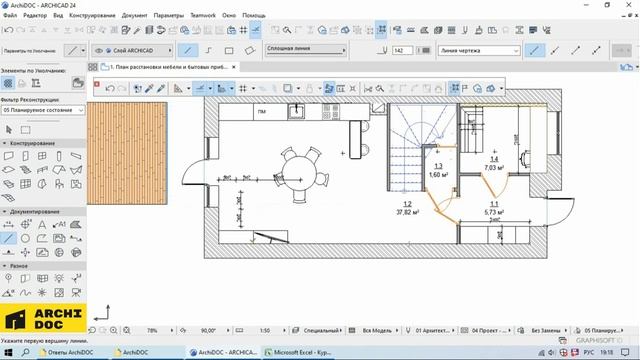Image resolution: width=640 pixels, height=360 pixels.
Task: Collapse the Документирование toolbox section
Action: pyautogui.click(x=4, y=211)
